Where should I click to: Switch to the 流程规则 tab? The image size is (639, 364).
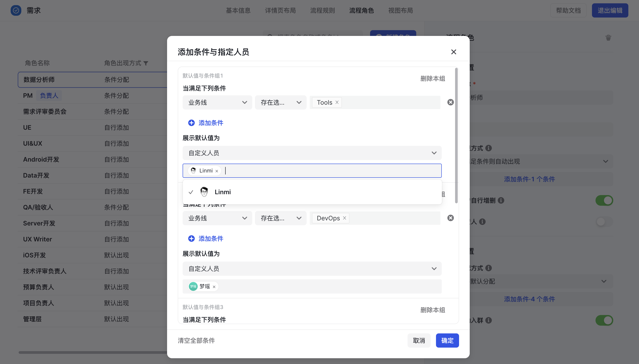tap(323, 10)
